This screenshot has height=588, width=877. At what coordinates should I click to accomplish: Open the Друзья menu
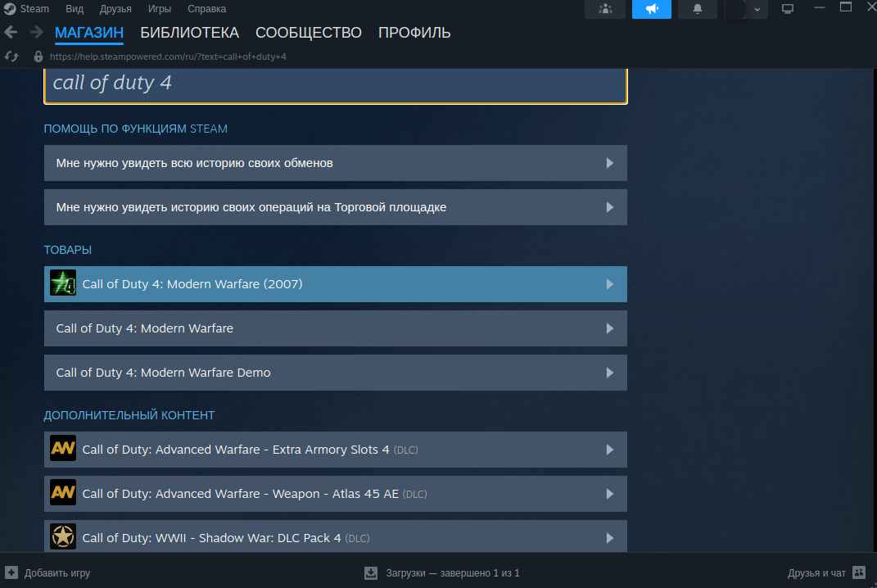(115, 9)
